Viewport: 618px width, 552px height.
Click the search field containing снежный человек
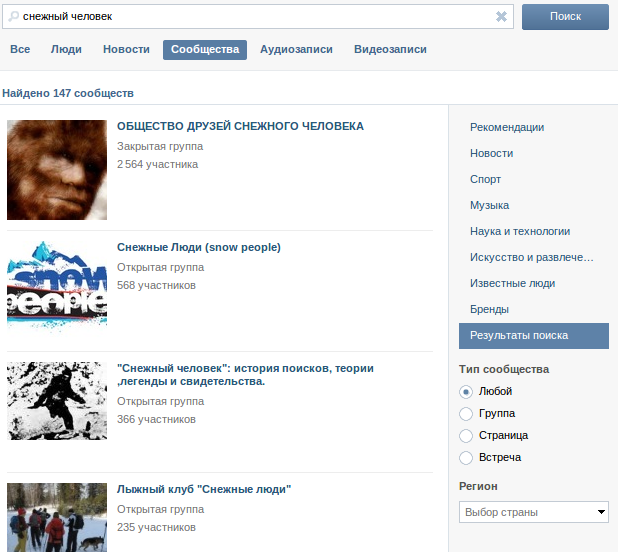coord(258,17)
